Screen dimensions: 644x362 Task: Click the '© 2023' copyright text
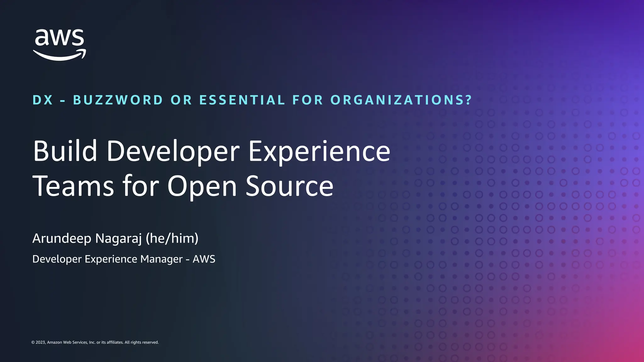click(38, 343)
